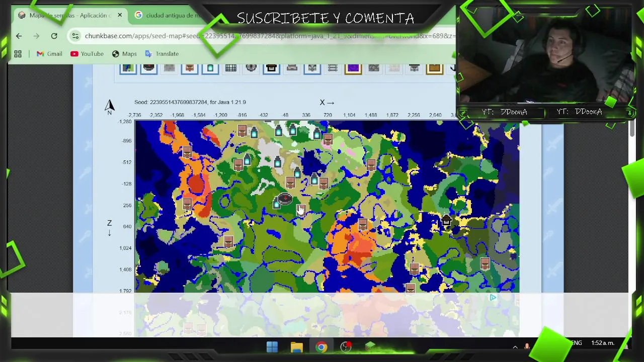Click the 720 X-axis coordinate label

(x=328, y=115)
